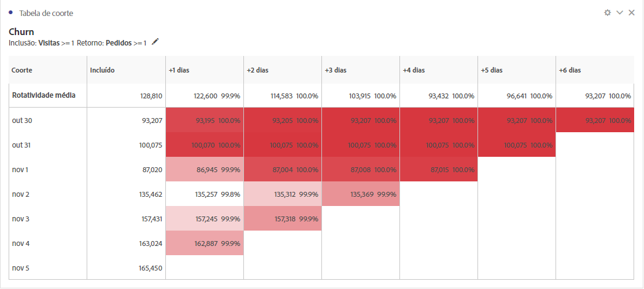Click the out 30 +6 dias red cell
The width and height of the screenshot is (644, 289).
[595, 120]
